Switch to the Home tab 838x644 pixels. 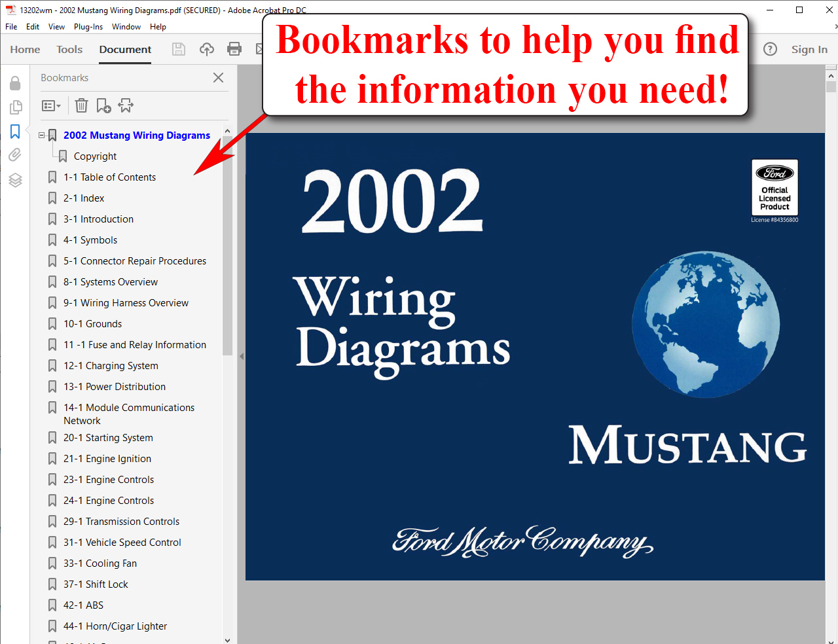click(25, 49)
